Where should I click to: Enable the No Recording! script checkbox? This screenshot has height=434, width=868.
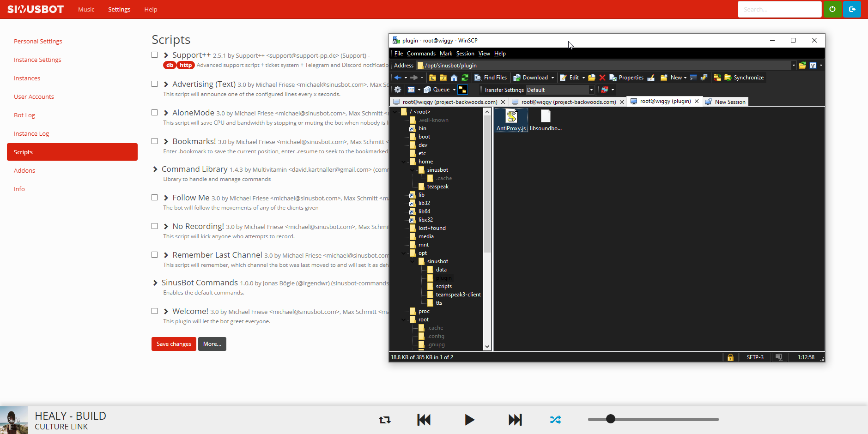pos(155,226)
